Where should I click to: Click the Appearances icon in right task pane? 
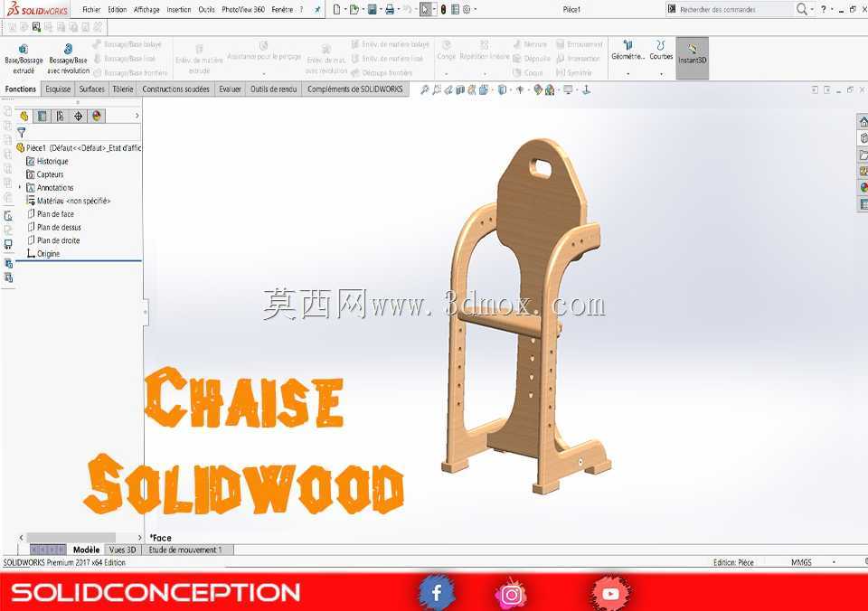[x=863, y=188]
